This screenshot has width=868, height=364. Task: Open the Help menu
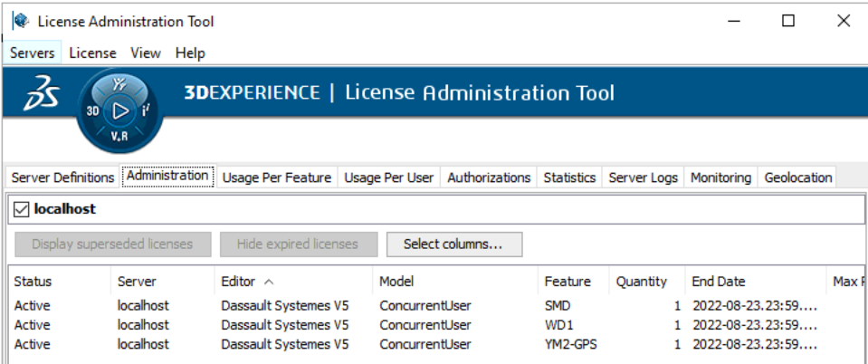click(x=190, y=53)
